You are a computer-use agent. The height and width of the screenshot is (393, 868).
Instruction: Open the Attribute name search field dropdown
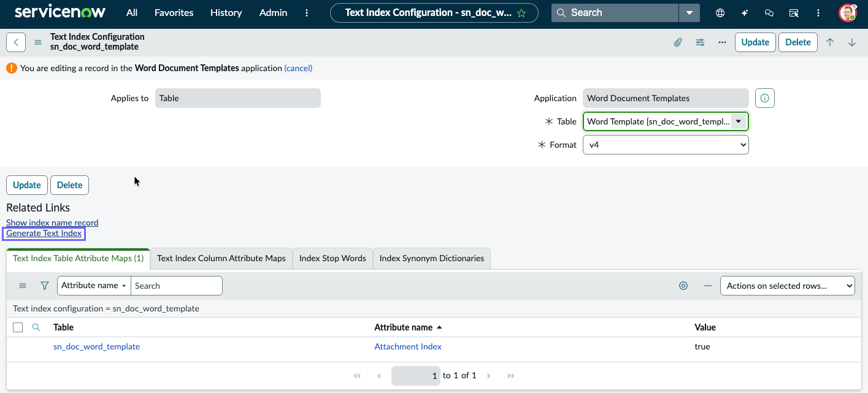pyautogui.click(x=94, y=286)
